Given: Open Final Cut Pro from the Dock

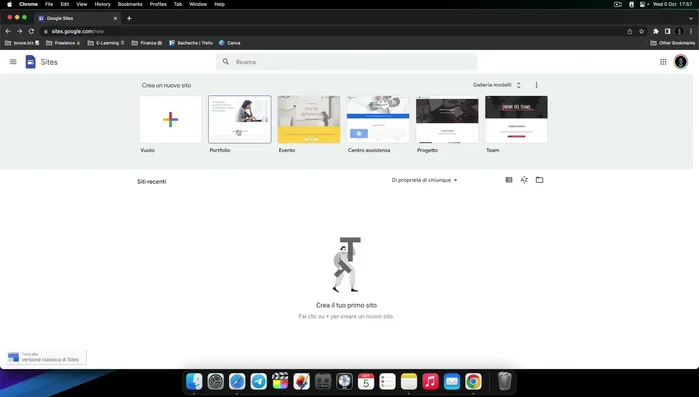Looking at the screenshot, I should click(x=280, y=382).
